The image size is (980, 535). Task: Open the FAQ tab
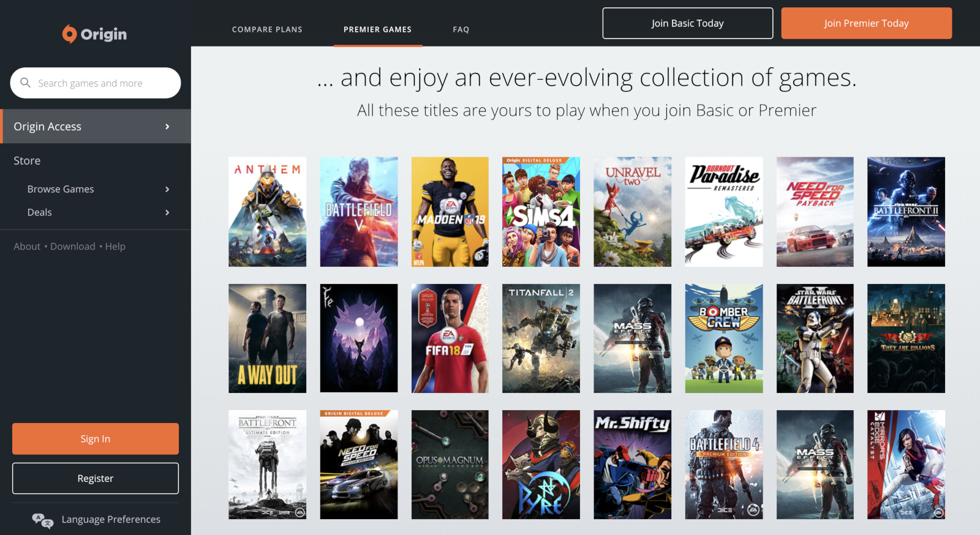click(x=461, y=29)
